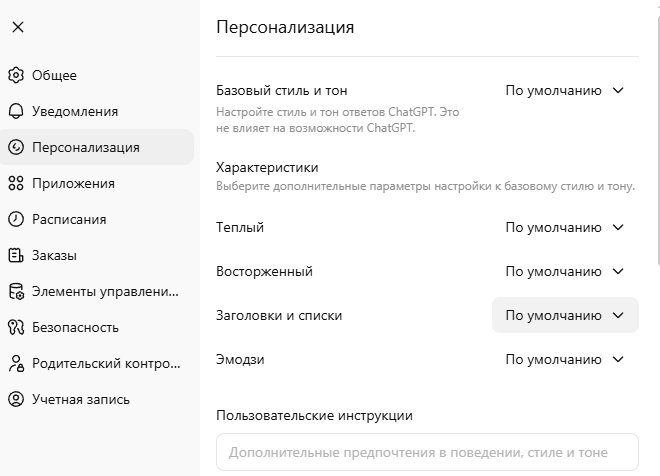Open the Базовый стиль и тон dropdown

564,90
